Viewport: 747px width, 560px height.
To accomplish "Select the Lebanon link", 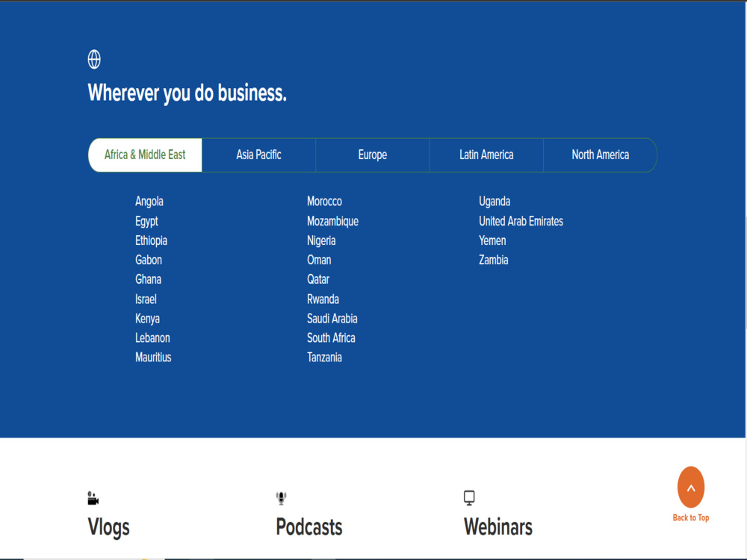I will (x=152, y=338).
